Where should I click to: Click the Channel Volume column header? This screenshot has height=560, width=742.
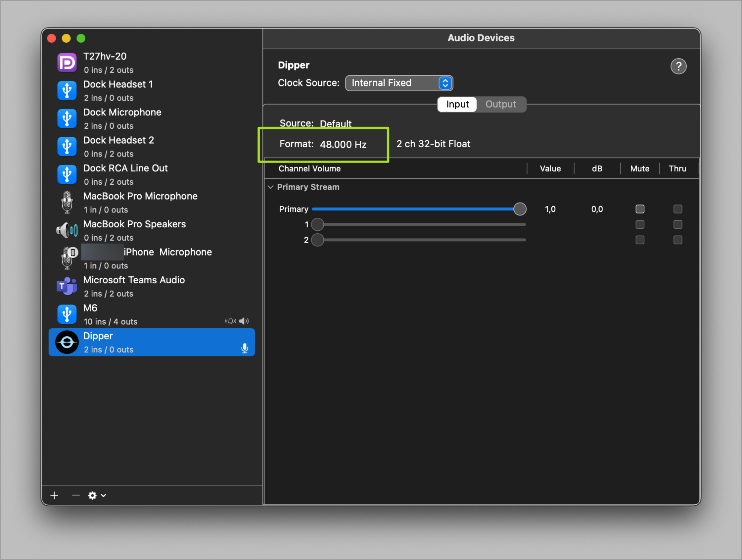(x=309, y=169)
